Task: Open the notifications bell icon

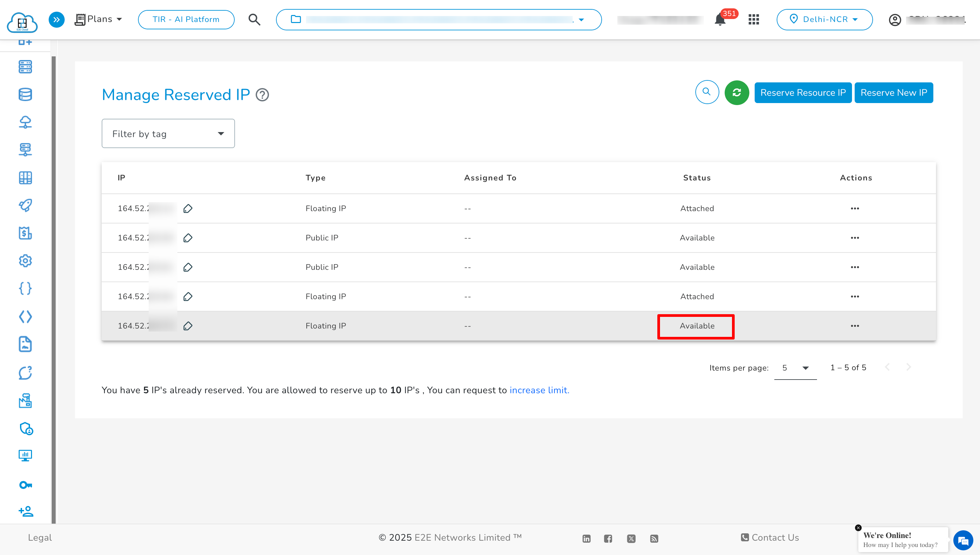Action: (x=719, y=19)
